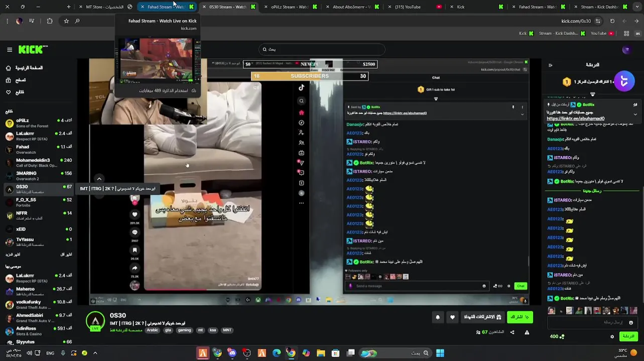Switch to the oPiiLz Stream browser tab

point(290,7)
